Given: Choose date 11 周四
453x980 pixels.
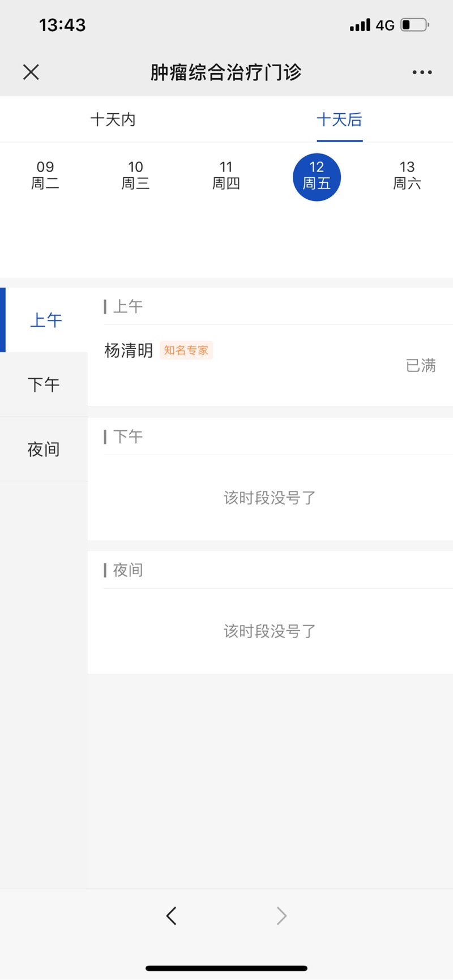Looking at the screenshot, I should coord(226,175).
